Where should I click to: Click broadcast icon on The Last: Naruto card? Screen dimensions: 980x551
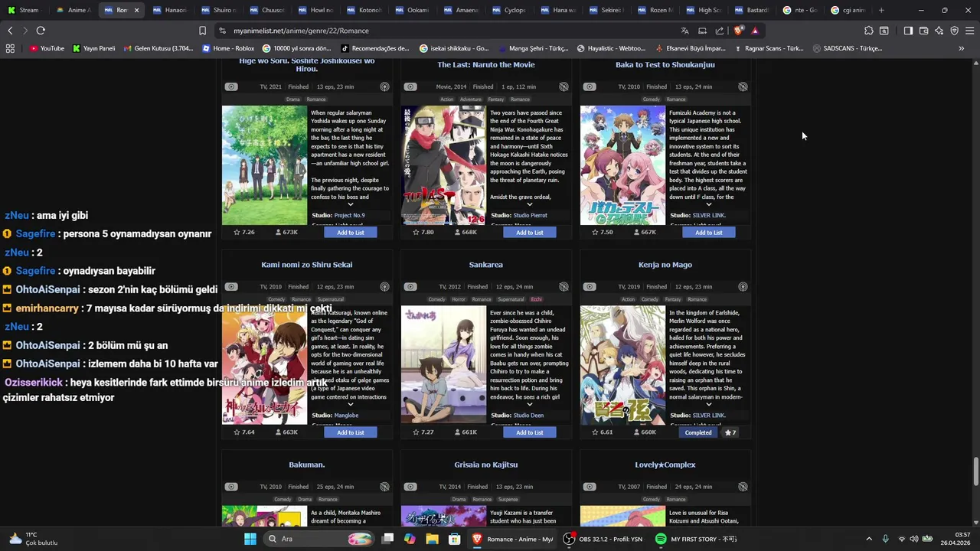563,86
